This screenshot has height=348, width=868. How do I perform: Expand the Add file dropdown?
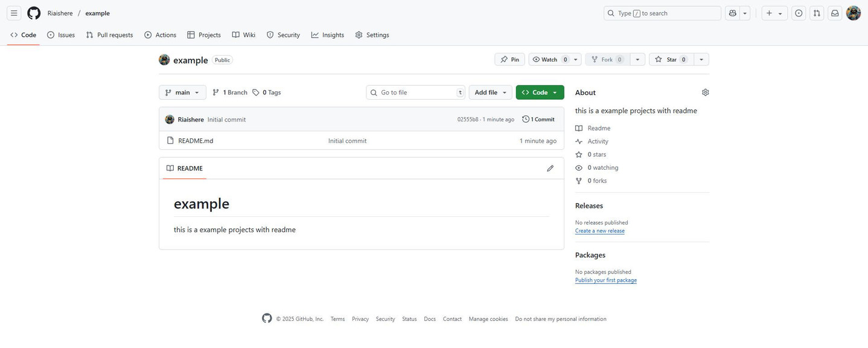pos(490,92)
